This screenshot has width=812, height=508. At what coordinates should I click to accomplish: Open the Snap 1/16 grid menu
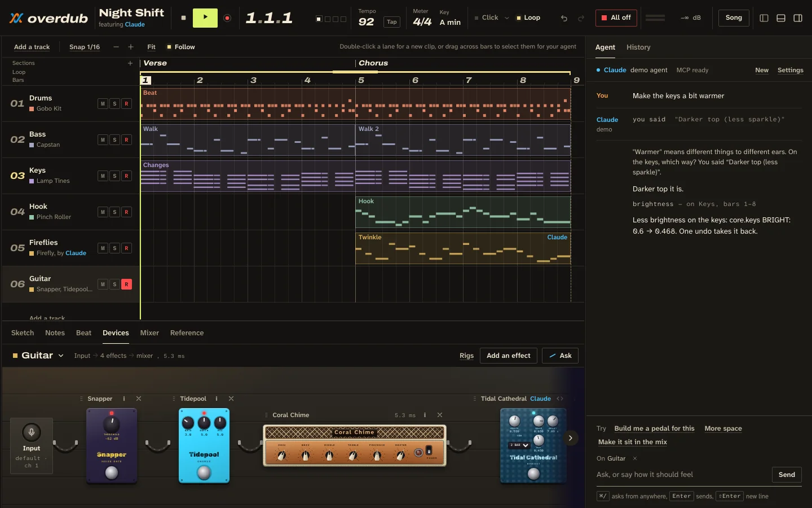point(85,47)
